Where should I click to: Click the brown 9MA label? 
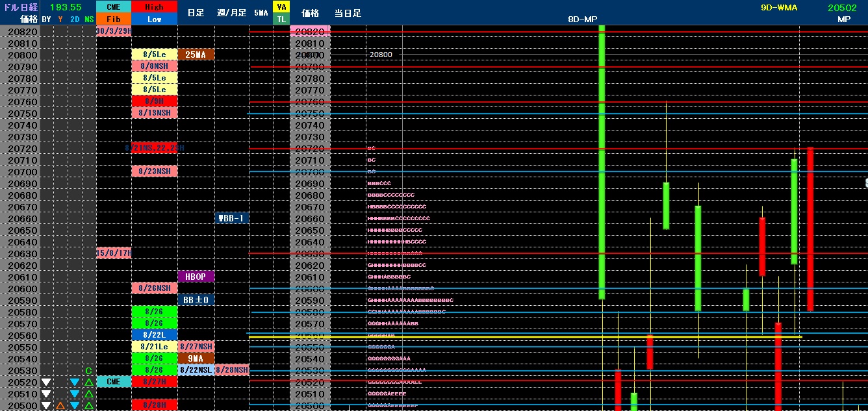pos(196,358)
